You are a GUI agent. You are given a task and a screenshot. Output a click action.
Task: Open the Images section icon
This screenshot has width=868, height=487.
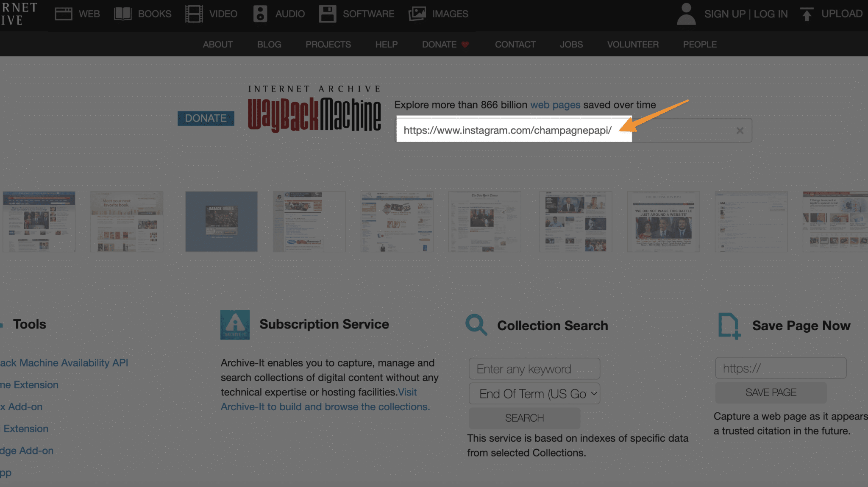[x=417, y=13]
